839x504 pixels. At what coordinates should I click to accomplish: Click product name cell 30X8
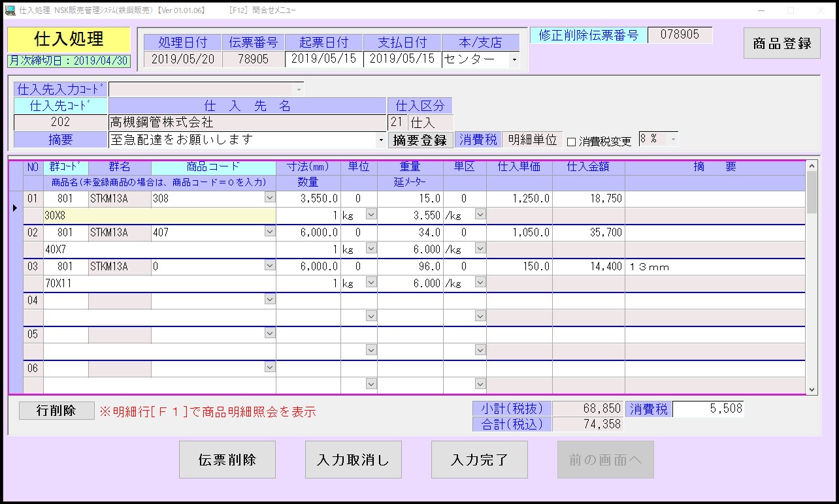tap(159, 215)
